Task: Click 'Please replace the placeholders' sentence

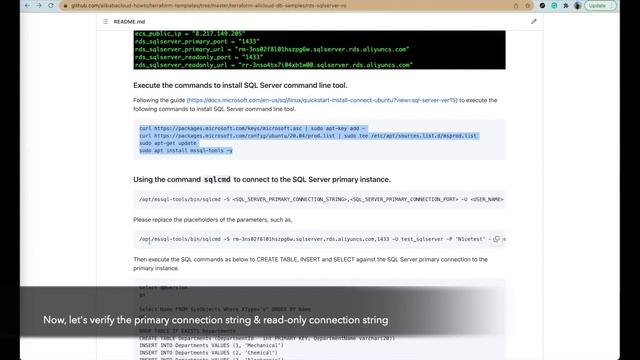Action: point(213,220)
